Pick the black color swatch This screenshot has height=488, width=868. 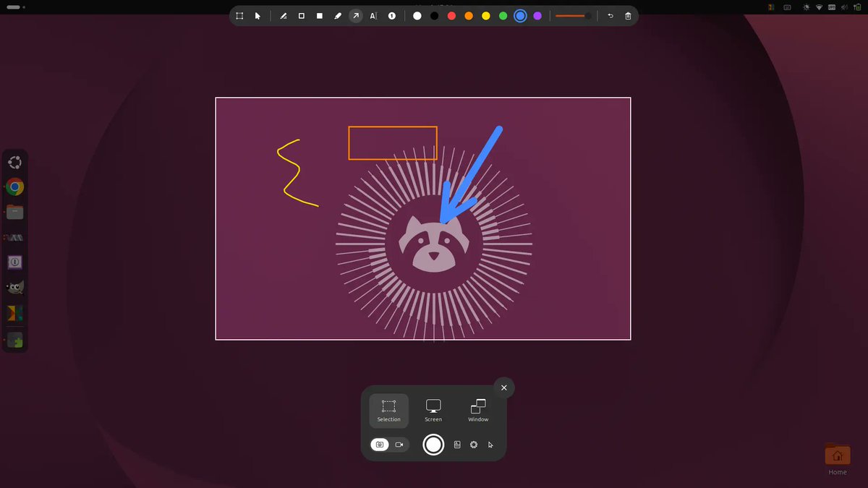435,15
